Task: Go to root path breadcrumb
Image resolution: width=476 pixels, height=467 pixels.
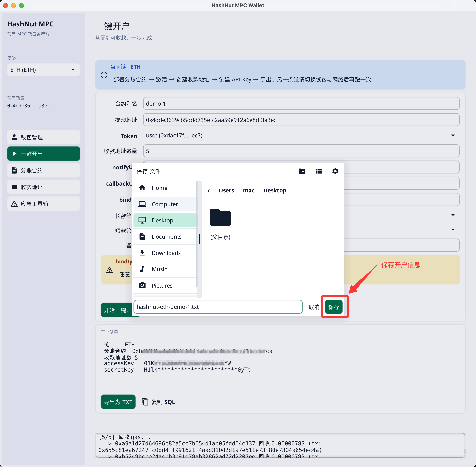Action: tap(209, 190)
